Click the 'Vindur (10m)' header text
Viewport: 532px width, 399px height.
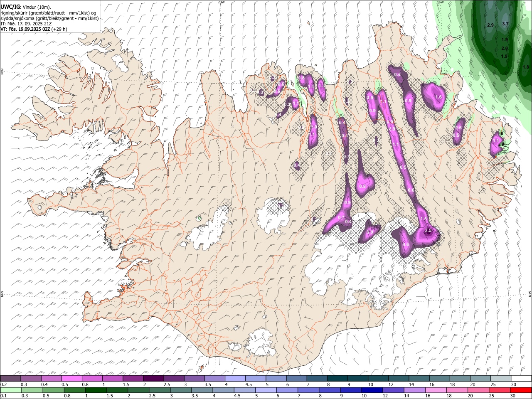pos(36,7)
